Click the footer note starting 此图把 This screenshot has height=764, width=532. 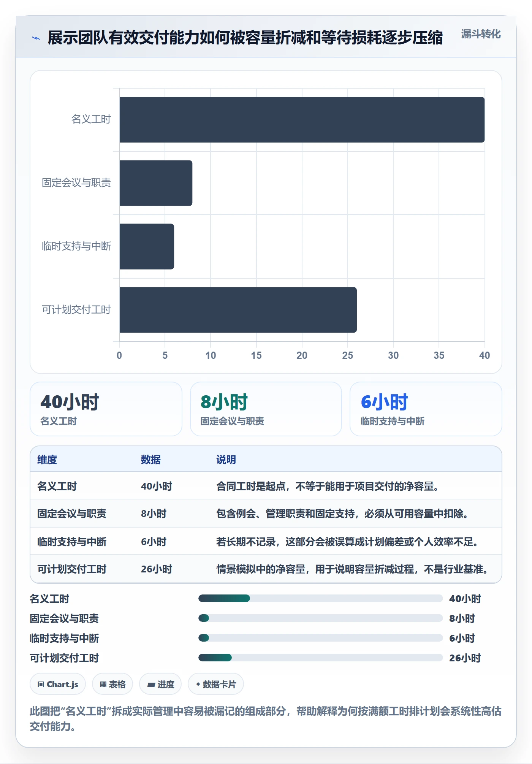tap(266, 718)
